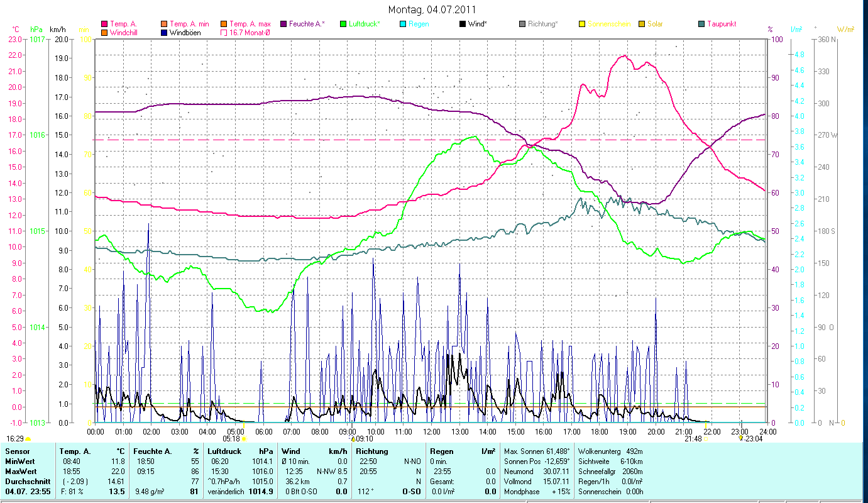
Task: Click the Luftdruck column header in table
Action: (x=224, y=451)
